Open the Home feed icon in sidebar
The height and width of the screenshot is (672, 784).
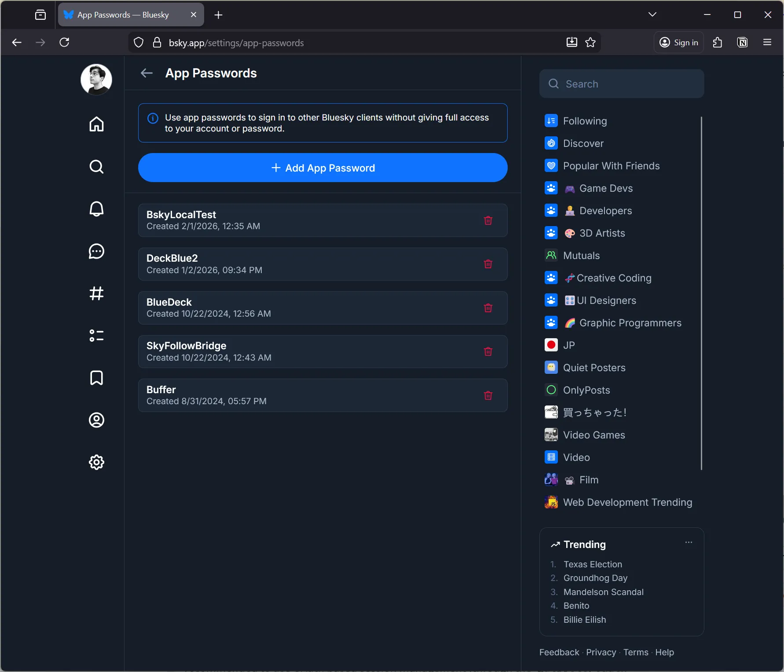(x=96, y=124)
